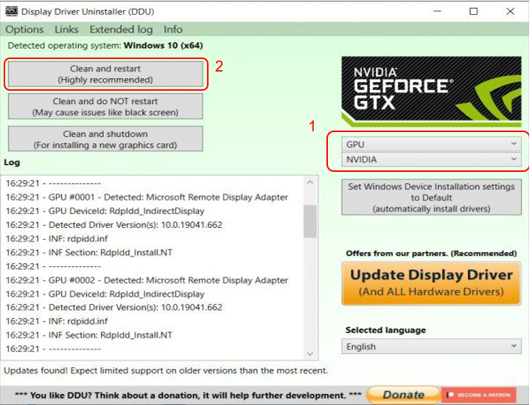Click the Selected language label
This screenshot has width=532, height=405.
(x=386, y=330)
